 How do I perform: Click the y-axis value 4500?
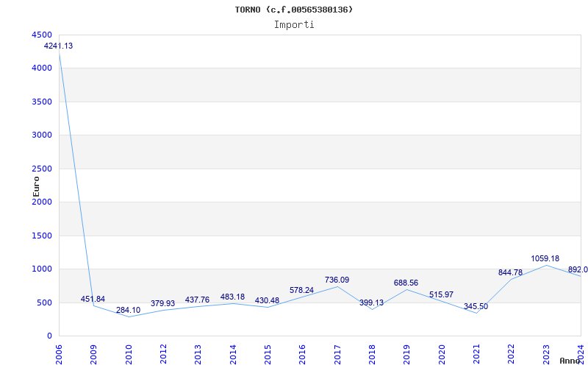(x=42, y=35)
